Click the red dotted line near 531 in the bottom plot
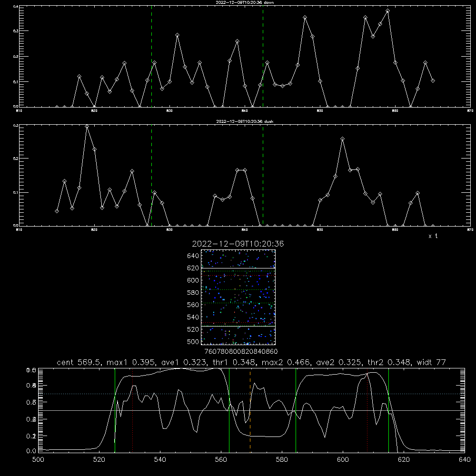Screen dimensions: 476x476 [133, 410]
